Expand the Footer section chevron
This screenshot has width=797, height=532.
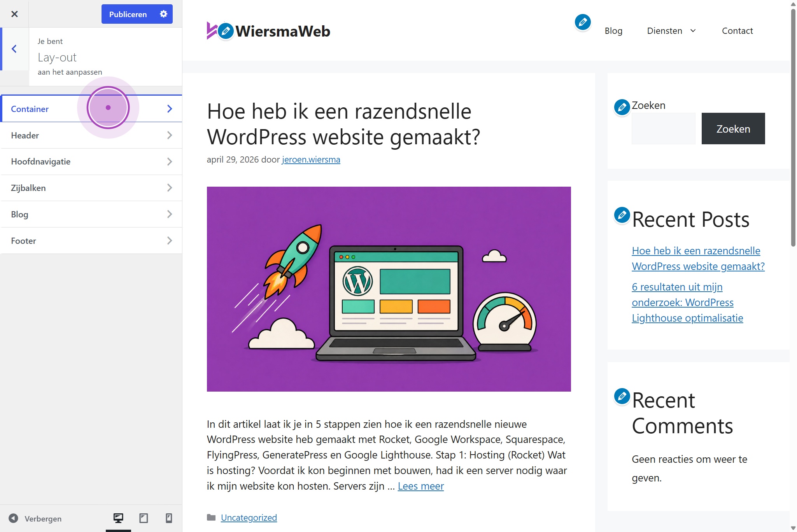click(170, 240)
